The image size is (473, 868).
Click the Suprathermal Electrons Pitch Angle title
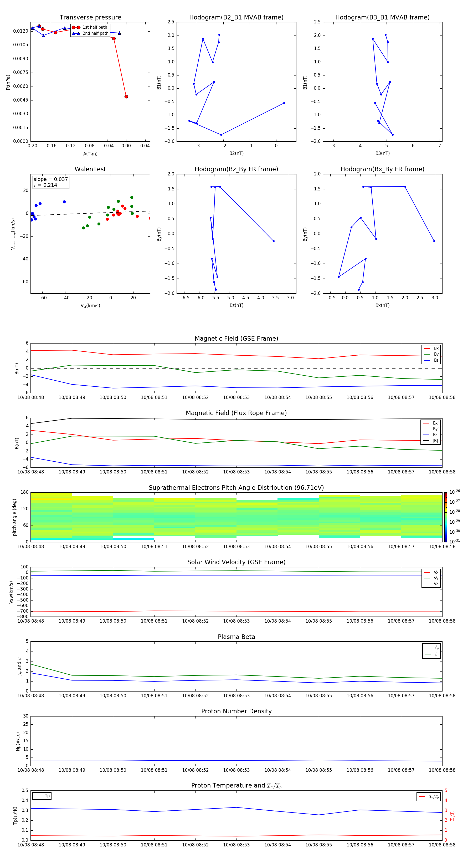click(x=236, y=488)
